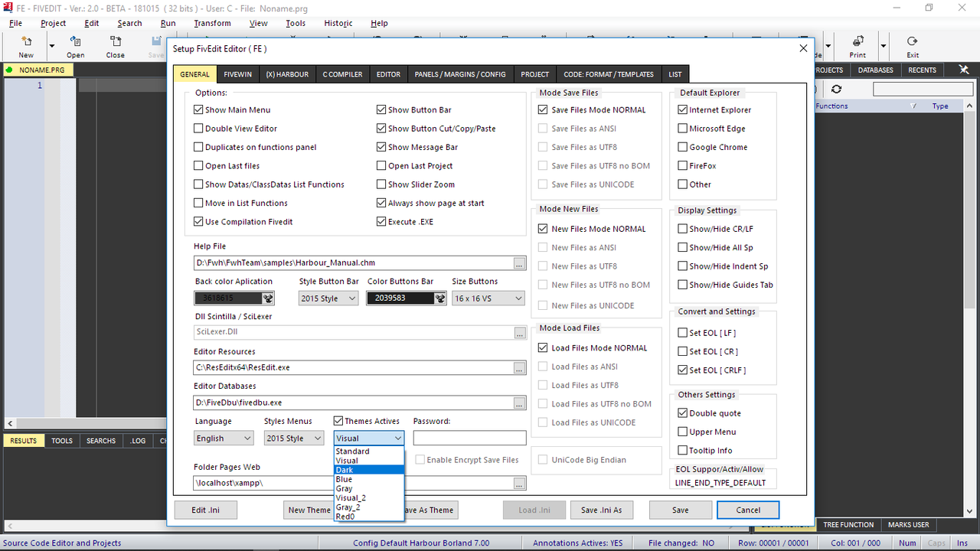Viewport: 980px width, 551px height.
Task: Browse for Help File with the ... button
Action: click(520, 263)
